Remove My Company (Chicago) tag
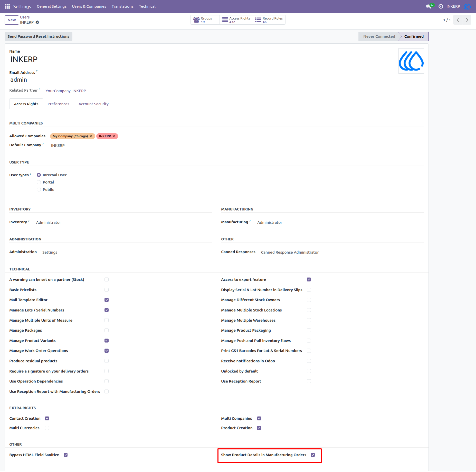The image size is (476, 472). coord(91,136)
